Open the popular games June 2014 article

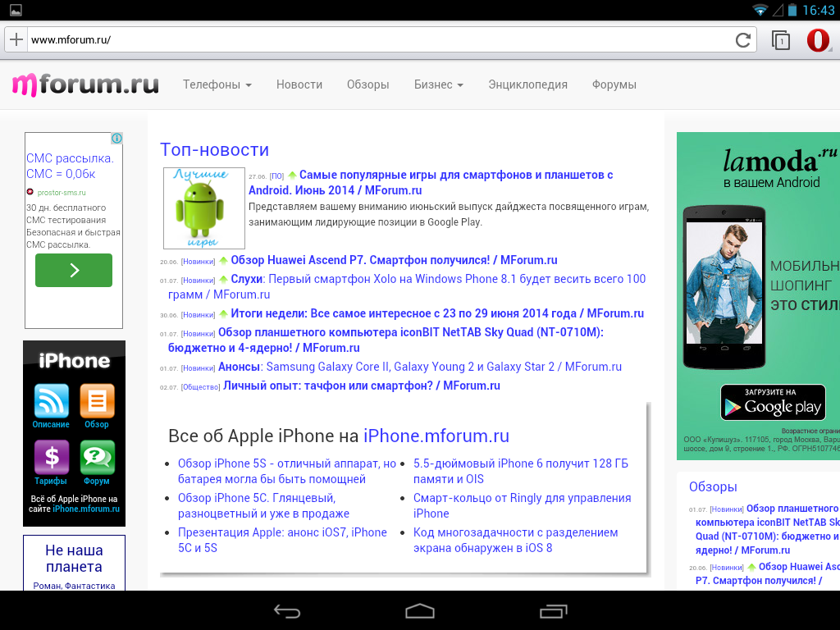coord(431,183)
